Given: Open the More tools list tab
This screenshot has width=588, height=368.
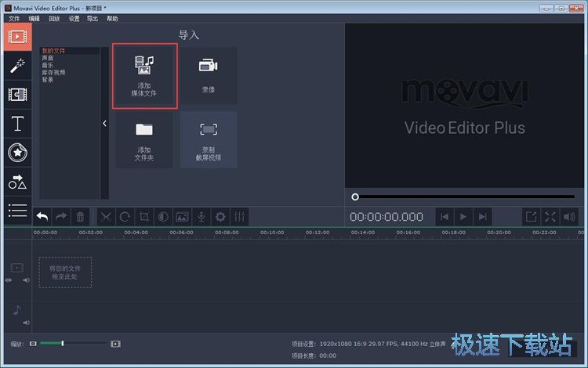Looking at the screenshot, I should point(17,211).
